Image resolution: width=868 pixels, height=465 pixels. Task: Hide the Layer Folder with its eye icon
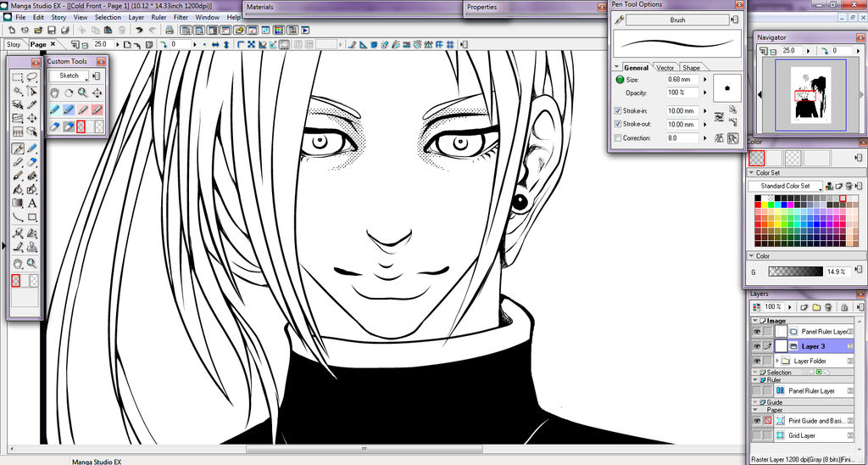[x=755, y=361]
